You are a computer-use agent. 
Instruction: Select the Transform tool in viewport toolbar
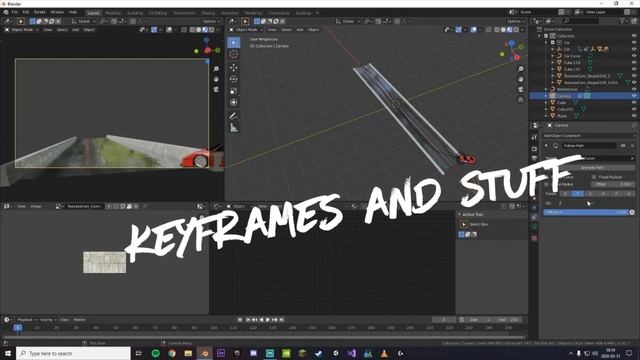pos(234,102)
